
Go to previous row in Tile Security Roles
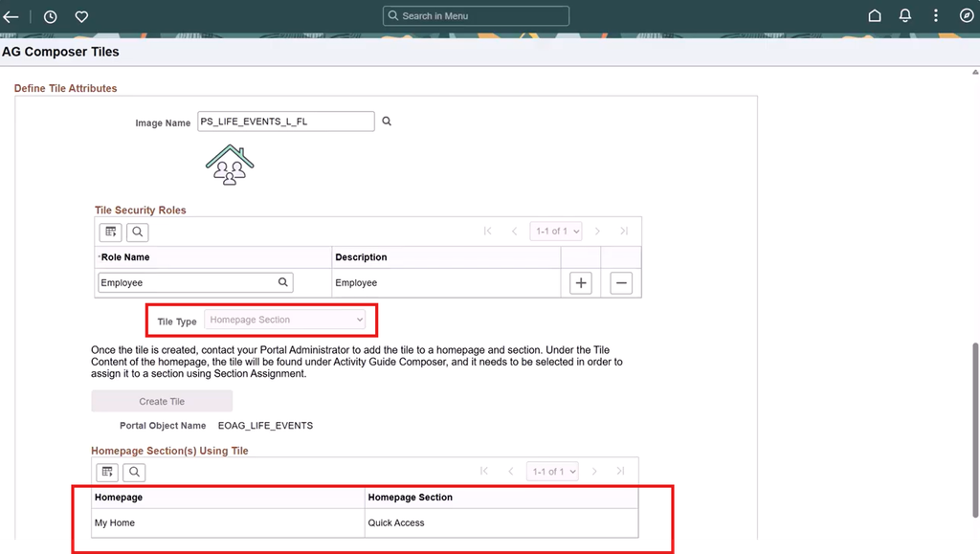(x=514, y=232)
